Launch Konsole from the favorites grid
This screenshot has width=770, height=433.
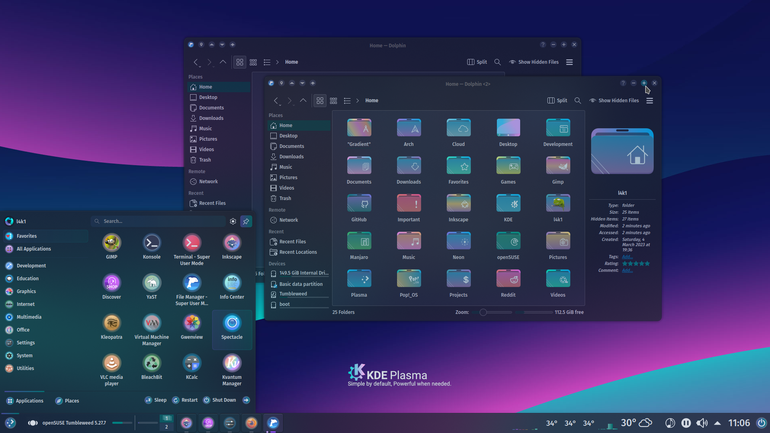[152, 247]
